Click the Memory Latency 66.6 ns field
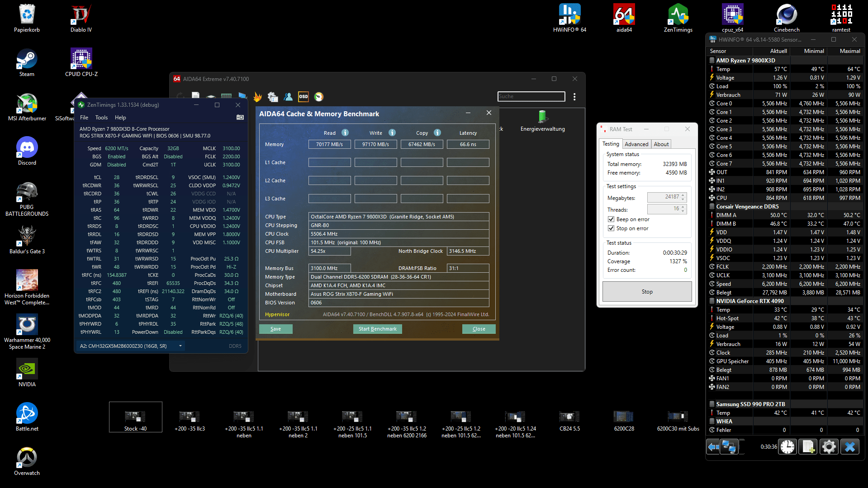Screen dimensions: 868x488 tap(468, 144)
